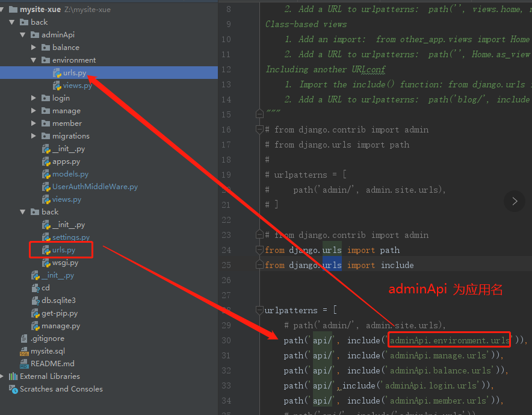Collapse the mysite-xue project root
Screen dimensions: 532x415
tap(4, 9)
